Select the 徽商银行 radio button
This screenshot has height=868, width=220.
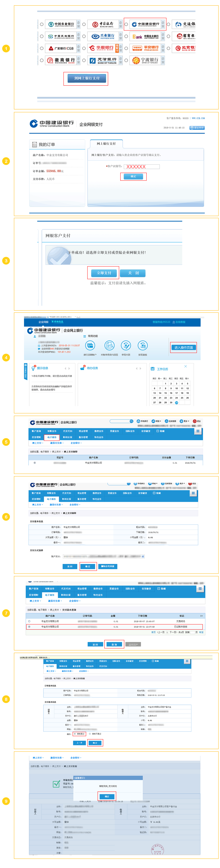[42, 60]
